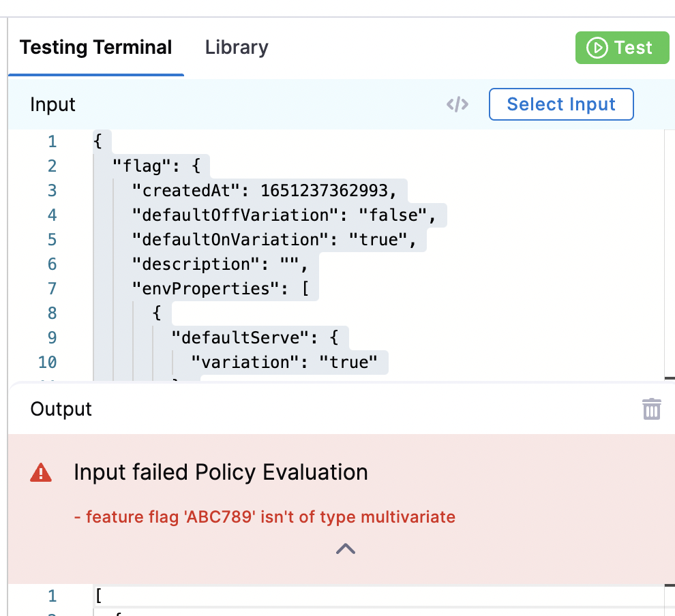Screen dimensions: 675x616
Task: Clear the output with the trash icon
Action: coord(651,409)
